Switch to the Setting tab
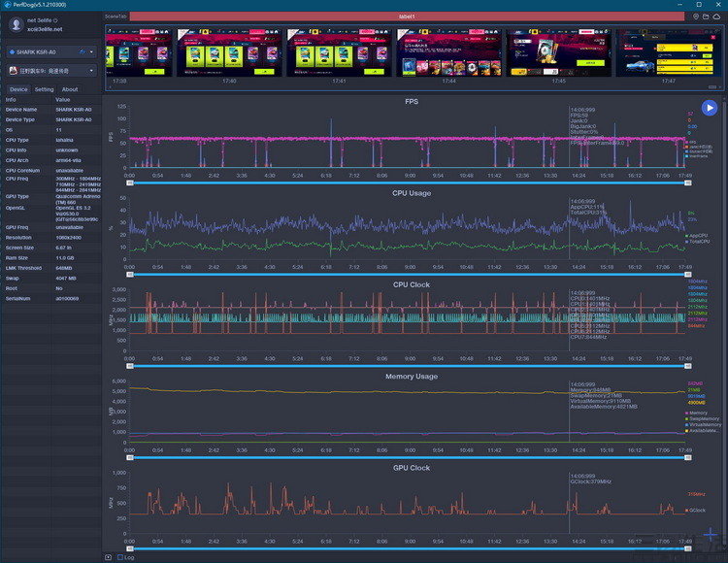This screenshot has width=728, height=563. [45, 89]
